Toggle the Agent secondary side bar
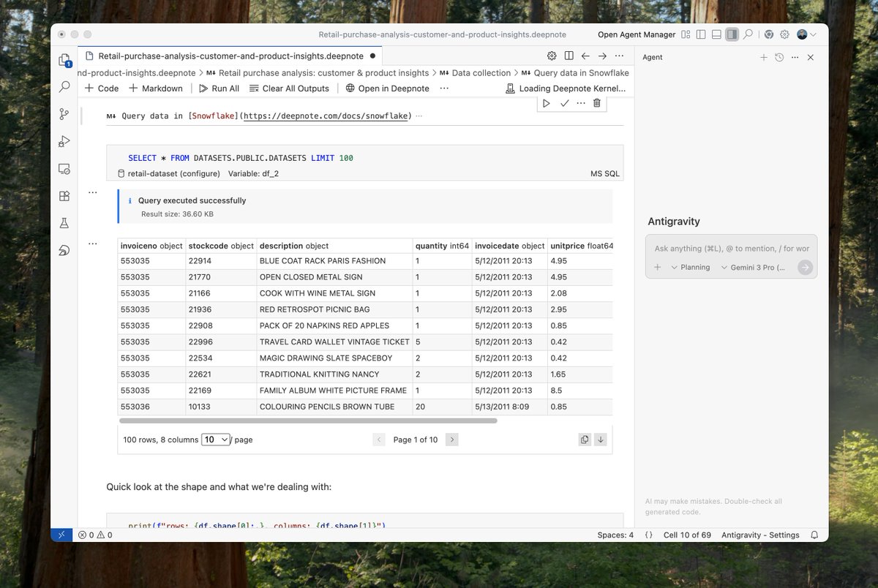Viewport: 878px width, 588px height. point(732,34)
